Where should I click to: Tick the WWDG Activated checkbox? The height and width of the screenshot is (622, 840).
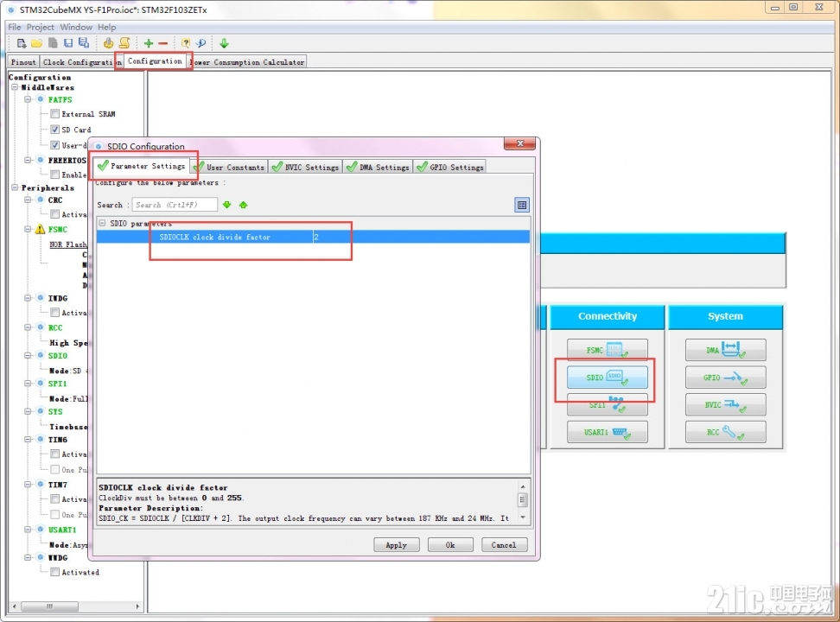[x=54, y=572]
